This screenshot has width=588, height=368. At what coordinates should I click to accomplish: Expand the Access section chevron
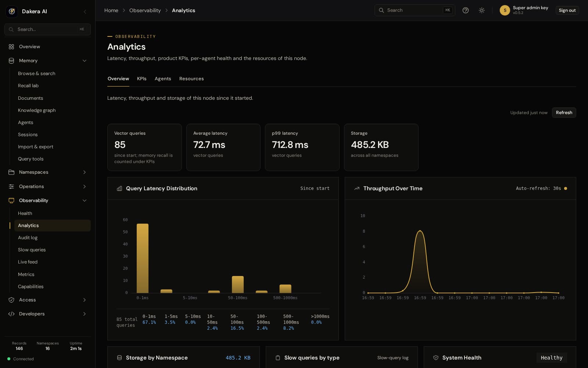(x=85, y=300)
